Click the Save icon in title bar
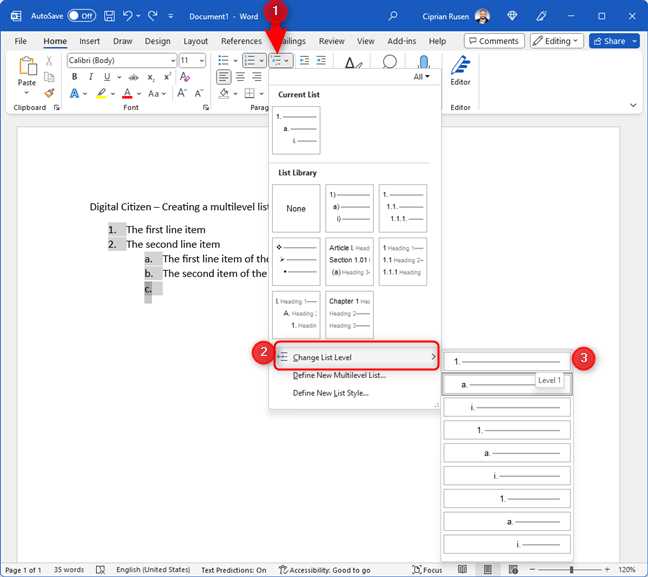Screen dimensions: 648x577 click(x=109, y=16)
